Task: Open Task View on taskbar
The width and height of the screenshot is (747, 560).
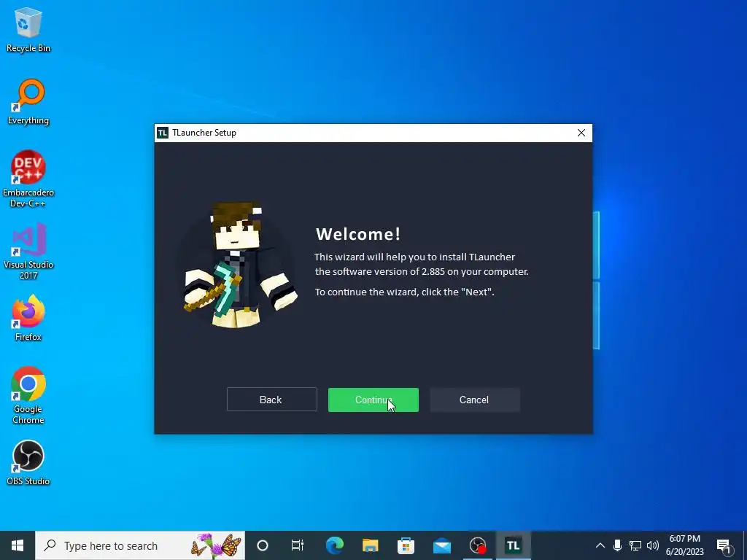Action: (298, 545)
